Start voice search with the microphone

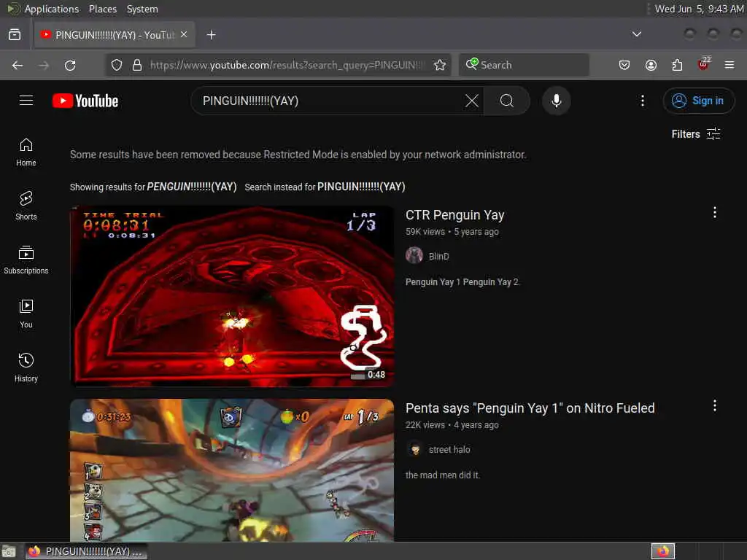(x=556, y=101)
